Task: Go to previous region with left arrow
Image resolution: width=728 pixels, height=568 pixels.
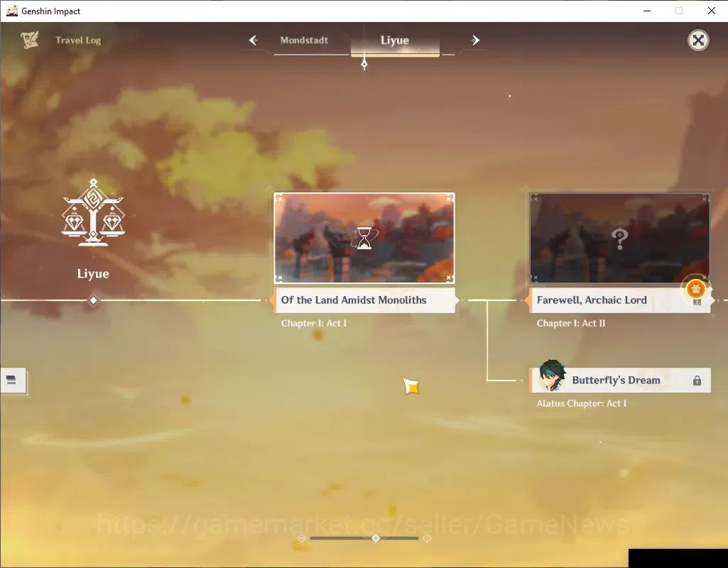Action: [x=253, y=40]
